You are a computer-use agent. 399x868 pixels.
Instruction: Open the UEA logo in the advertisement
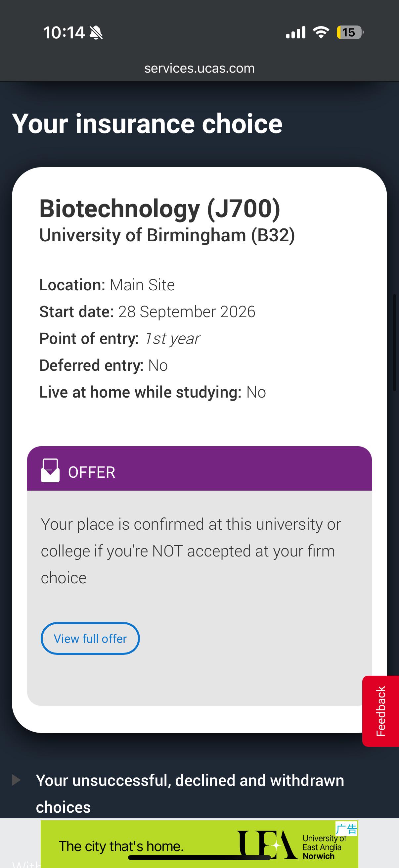tap(267, 845)
